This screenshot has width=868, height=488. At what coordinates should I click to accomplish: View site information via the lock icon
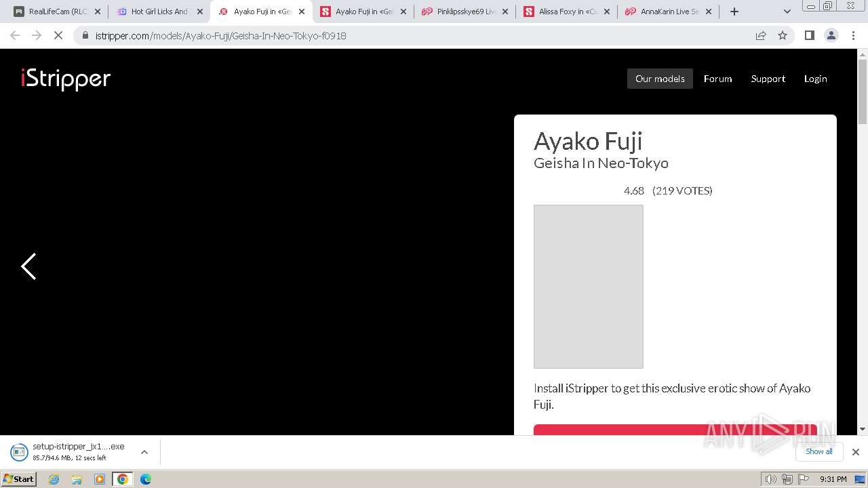point(85,36)
